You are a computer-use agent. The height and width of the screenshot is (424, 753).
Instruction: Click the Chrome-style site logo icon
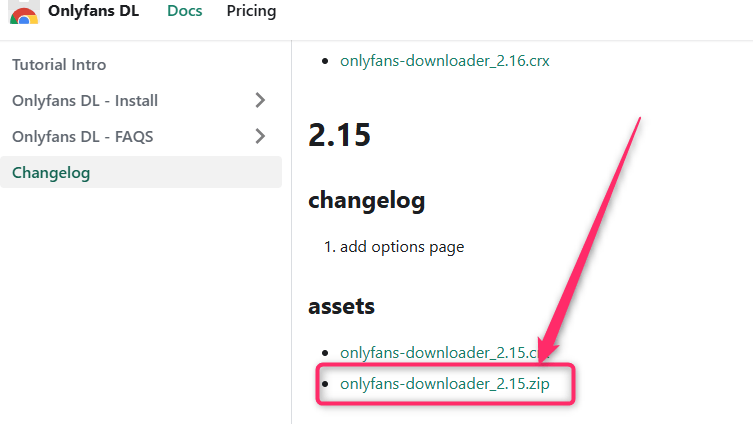[24, 12]
